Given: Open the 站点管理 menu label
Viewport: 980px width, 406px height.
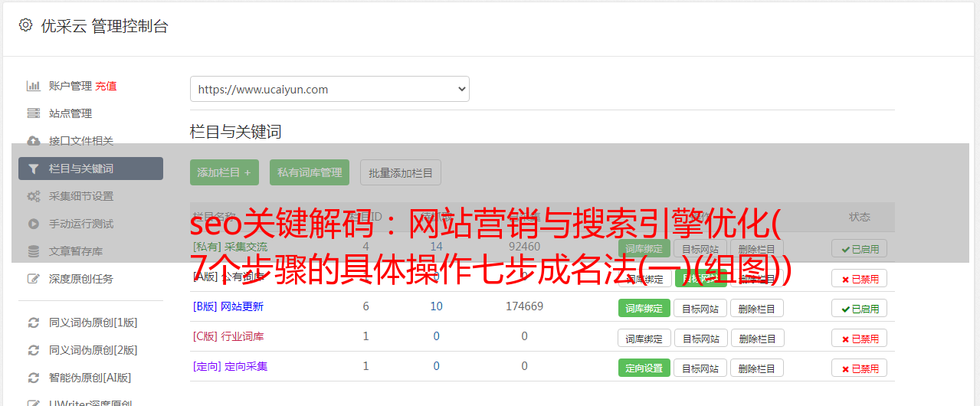Looking at the screenshot, I should click(x=70, y=113).
